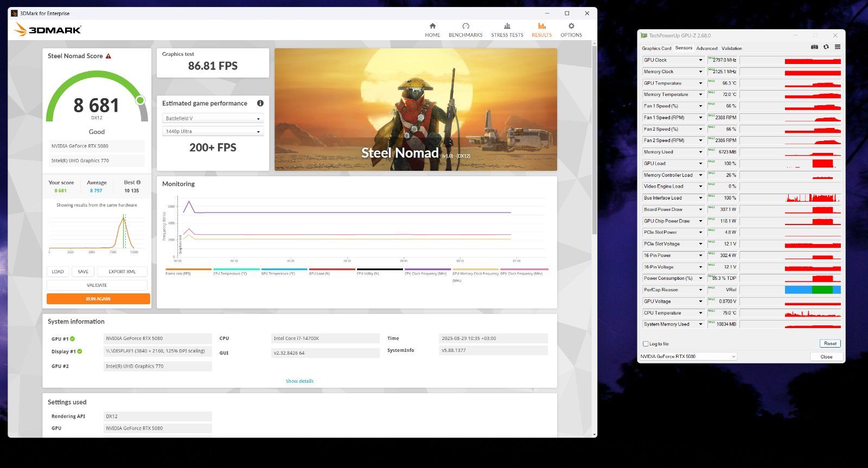Open the GPU Temperature sensor dropdown
The height and width of the screenshot is (468, 868).
pos(700,83)
